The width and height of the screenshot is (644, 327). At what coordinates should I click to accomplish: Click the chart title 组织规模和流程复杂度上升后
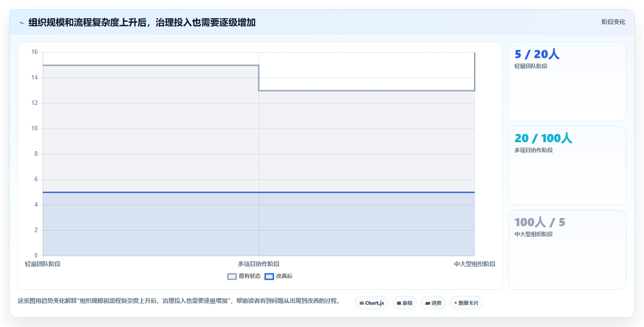point(142,22)
